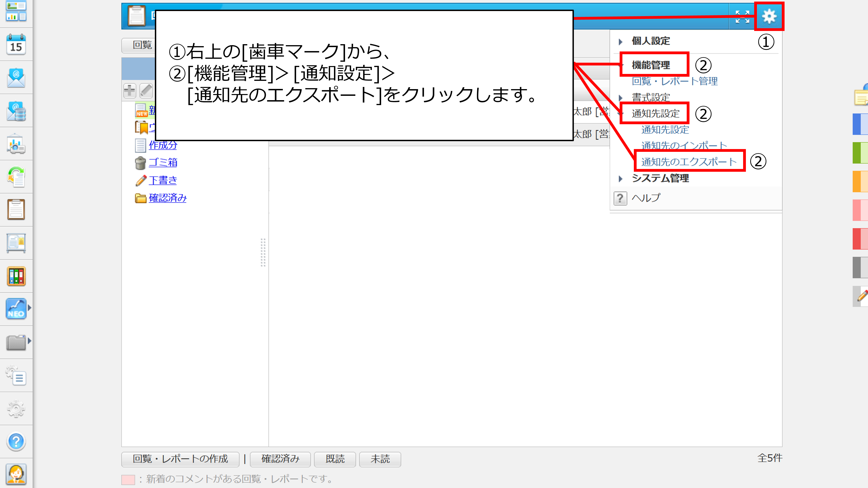Click the gear settings icon at top right
Image resolution: width=868 pixels, height=488 pixels.
[769, 16]
